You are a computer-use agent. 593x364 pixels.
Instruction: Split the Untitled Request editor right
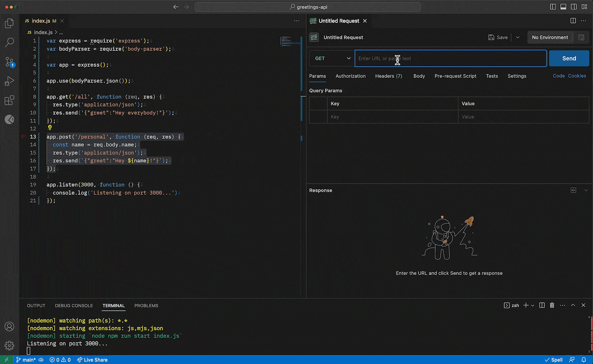573,21
